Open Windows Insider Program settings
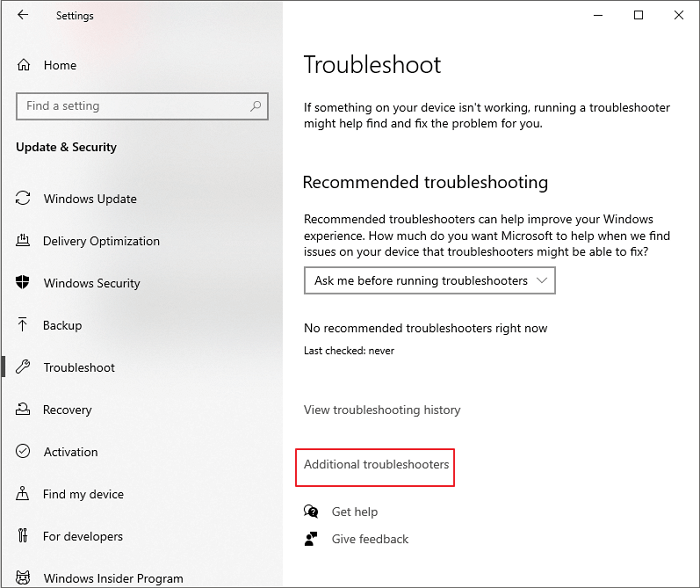This screenshot has height=588, width=700. [x=113, y=578]
